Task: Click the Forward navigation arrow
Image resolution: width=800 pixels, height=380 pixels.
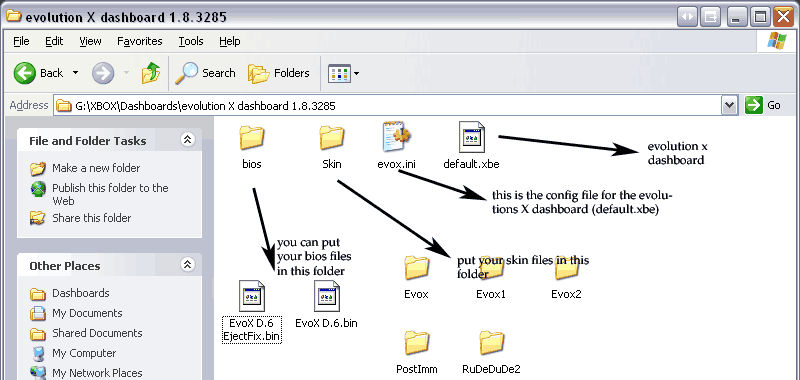Action: pyautogui.click(x=103, y=73)
